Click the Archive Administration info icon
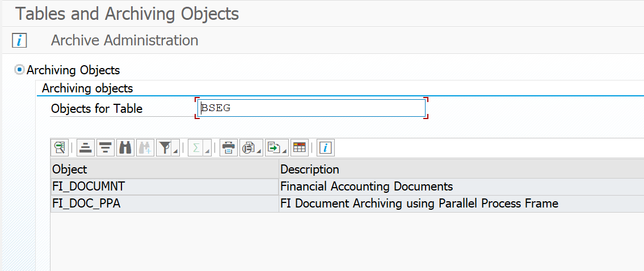This screenshot has height=271, width=644. point(19,41)
